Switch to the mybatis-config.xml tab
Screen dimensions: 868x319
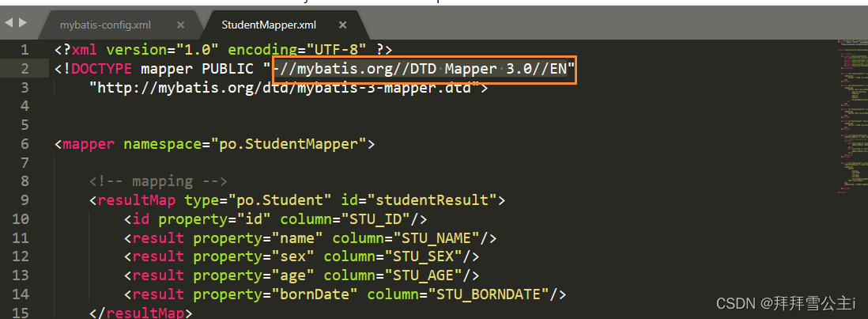click(x=105, y=25)
